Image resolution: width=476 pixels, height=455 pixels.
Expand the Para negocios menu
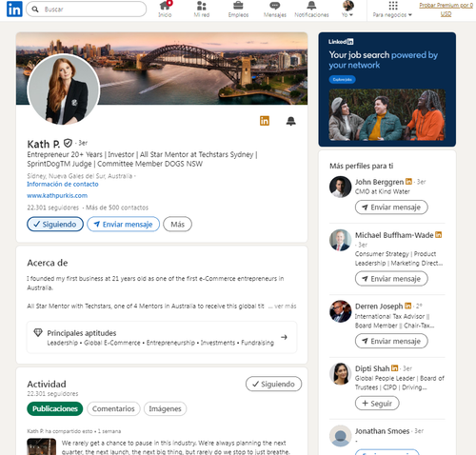pyautogui.click(x=392, y=9)
